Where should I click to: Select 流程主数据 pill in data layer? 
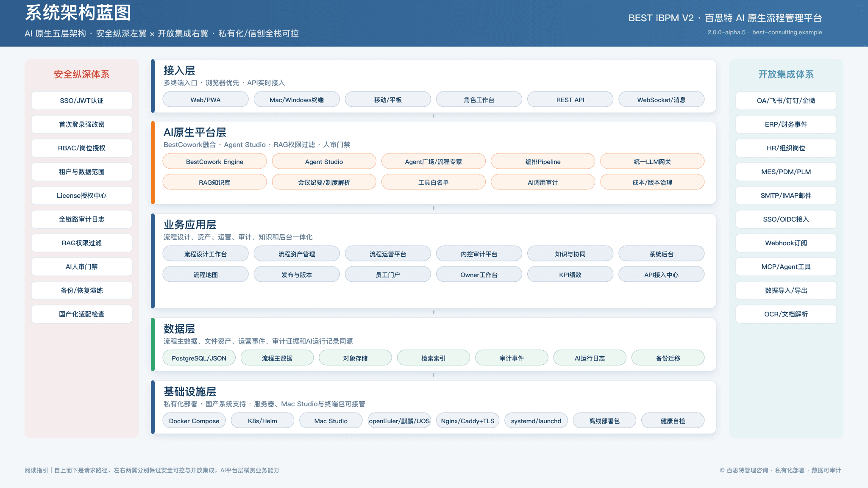[x=277, y=358]
